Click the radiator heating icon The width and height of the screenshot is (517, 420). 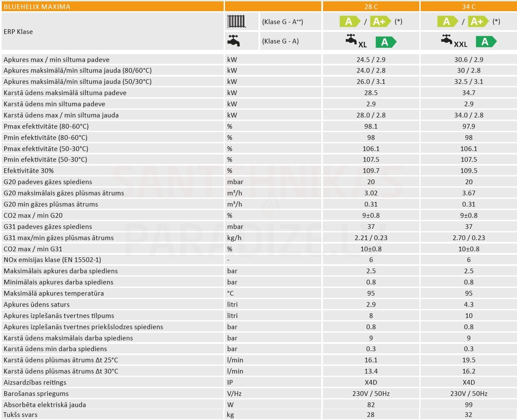point(236,22)
